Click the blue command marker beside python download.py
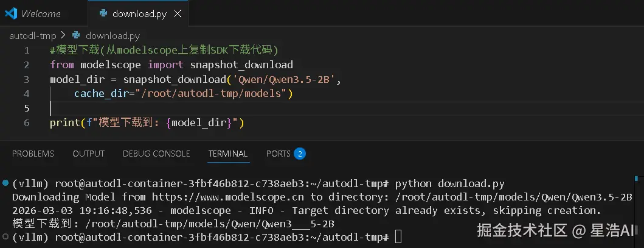Image resolution: width=644 pixels, height=248 pixels. coord(5,183)
